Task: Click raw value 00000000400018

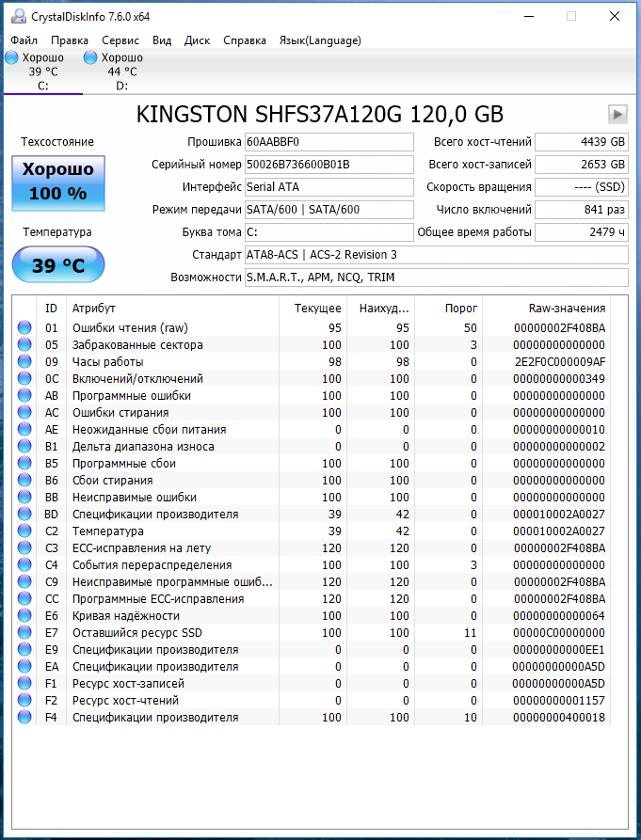Action: [559, 718]
